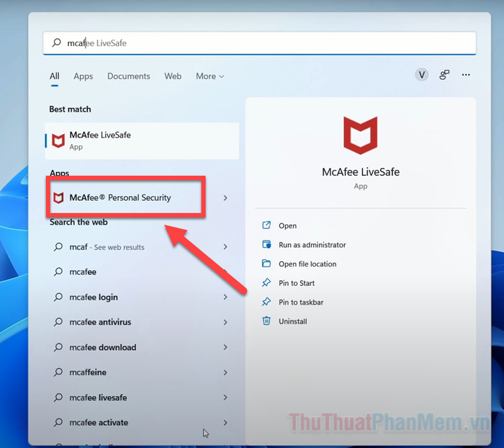Click magnifier icon beside mcaffeine

pos(58,372)
